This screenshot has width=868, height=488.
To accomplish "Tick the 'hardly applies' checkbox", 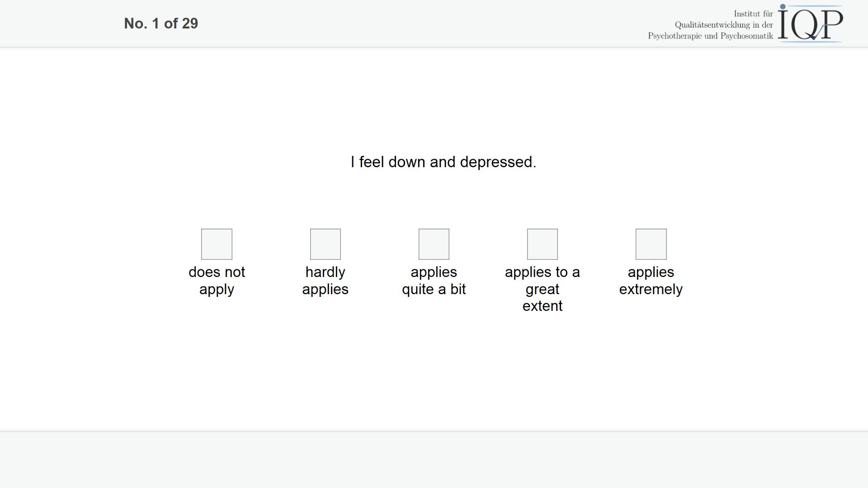I will (x=325, y=244).
